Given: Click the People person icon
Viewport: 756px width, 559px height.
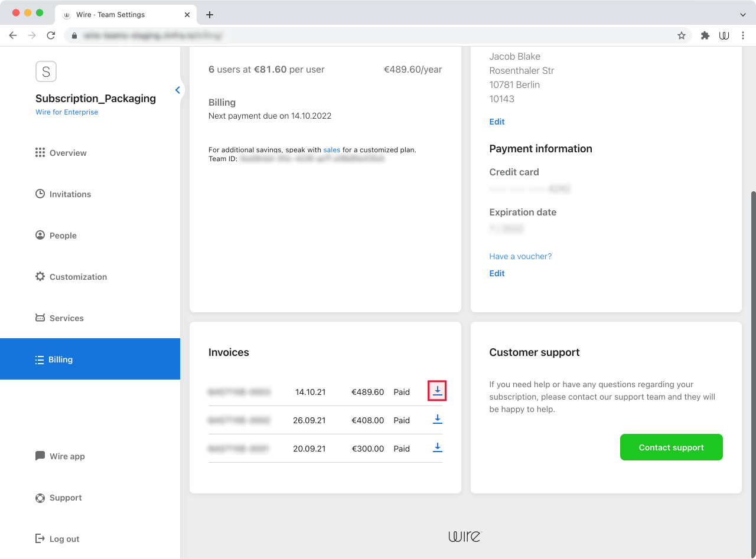Looking at the screenshot, I should point(40,235).
